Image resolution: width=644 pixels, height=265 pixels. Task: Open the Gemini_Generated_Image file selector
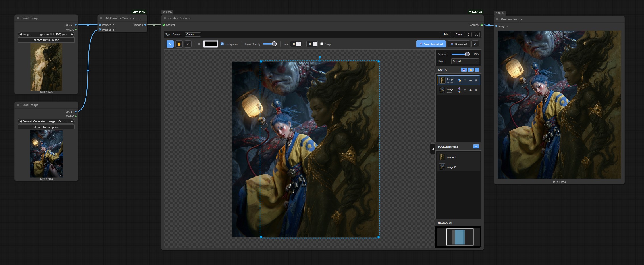[46, 121]
